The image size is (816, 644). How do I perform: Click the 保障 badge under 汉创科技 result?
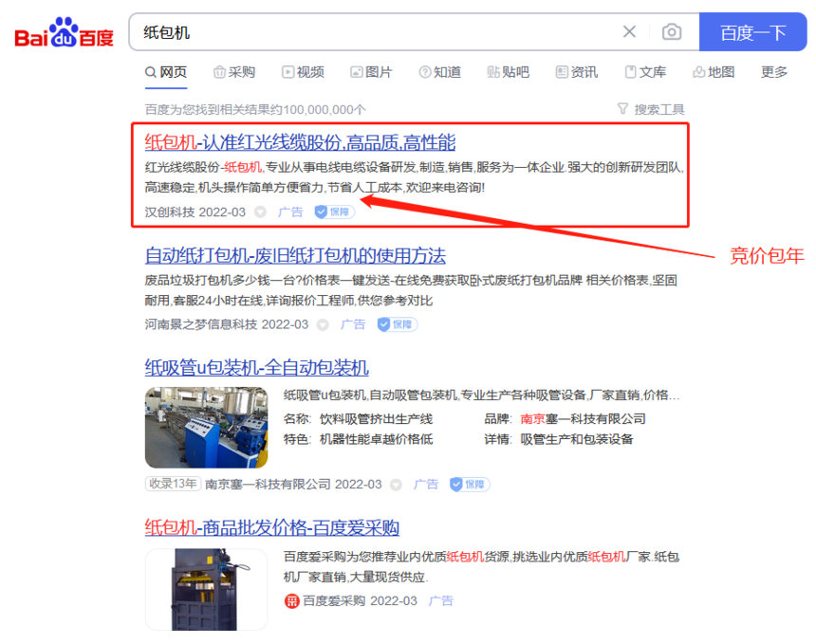tap(334, 212)
